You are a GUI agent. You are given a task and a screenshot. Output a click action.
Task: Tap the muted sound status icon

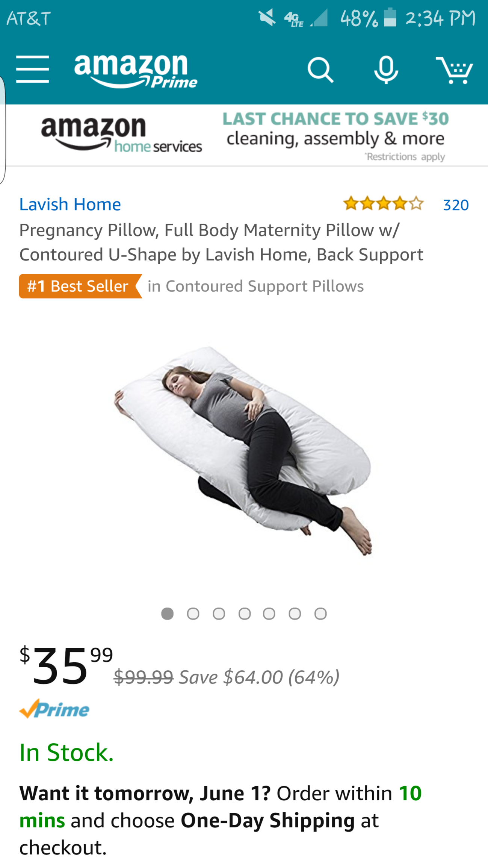tap(267, 18)
